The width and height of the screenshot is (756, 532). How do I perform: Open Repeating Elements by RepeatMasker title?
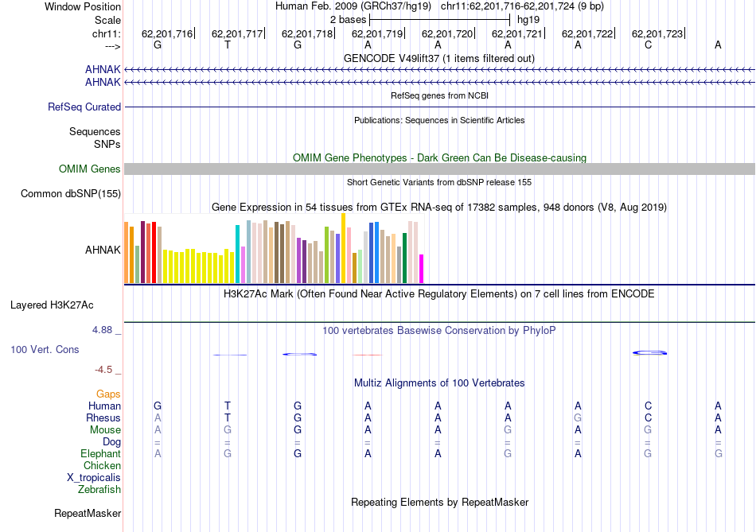(439, 502)
